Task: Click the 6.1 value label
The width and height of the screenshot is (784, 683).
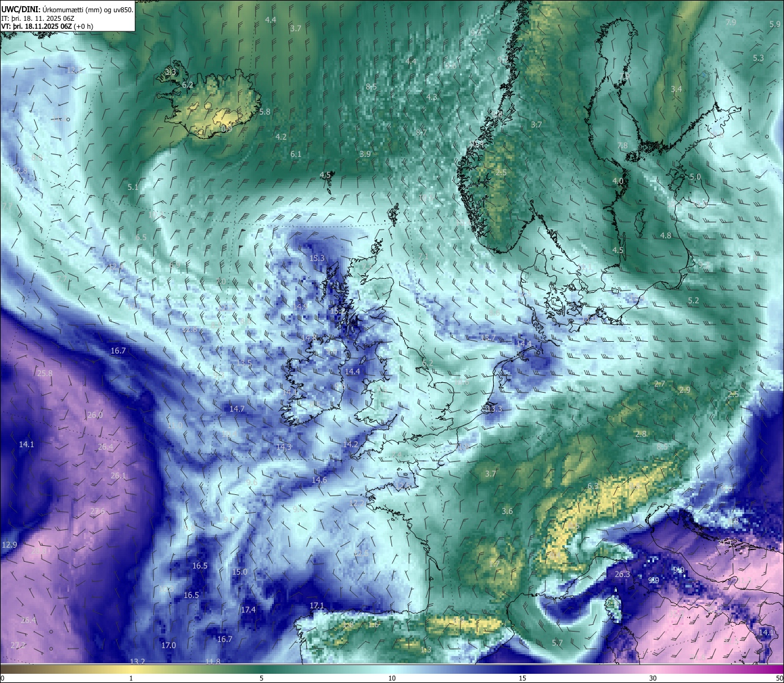Action: click(296, 154)
